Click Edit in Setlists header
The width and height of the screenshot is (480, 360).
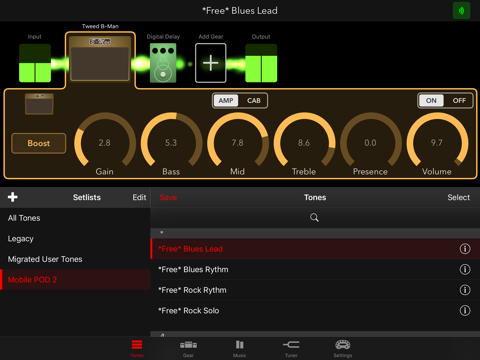pyautogui.click(x=139, y=197)
